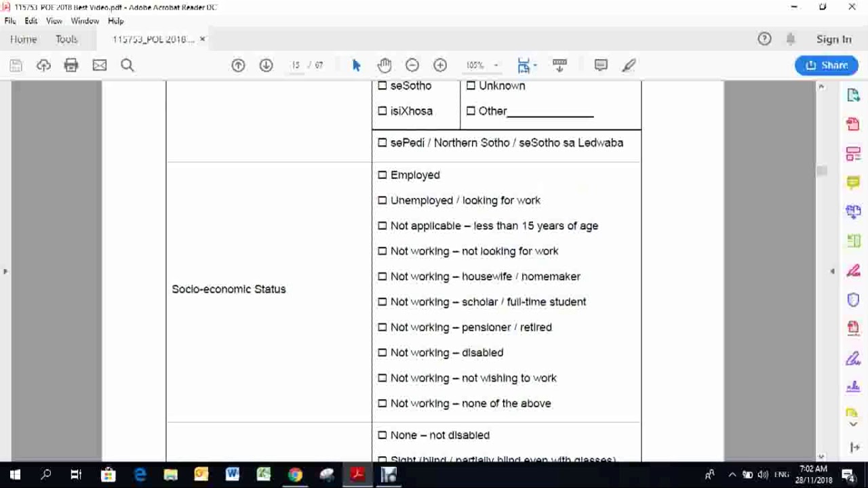Open the Edit menu
Viewport: 868px width, 488px height.
31,21
